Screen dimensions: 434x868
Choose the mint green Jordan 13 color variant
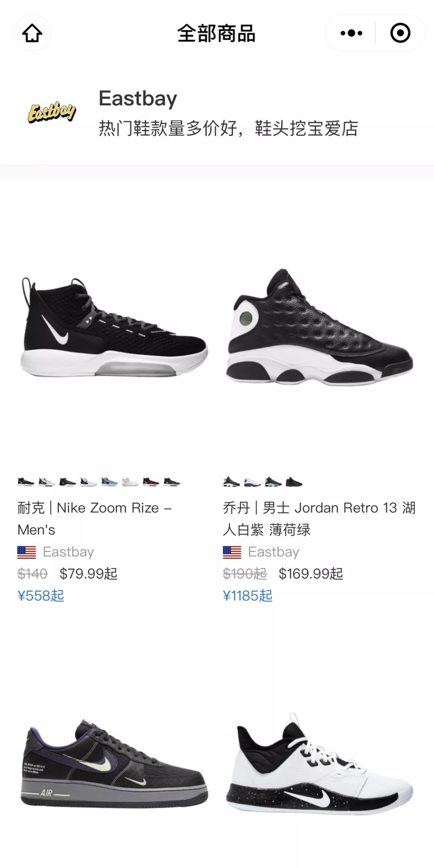273,482
